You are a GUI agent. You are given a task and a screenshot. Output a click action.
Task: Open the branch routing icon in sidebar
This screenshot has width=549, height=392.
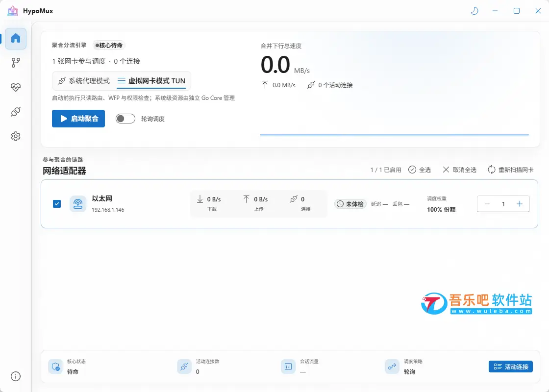click(16, 63)
